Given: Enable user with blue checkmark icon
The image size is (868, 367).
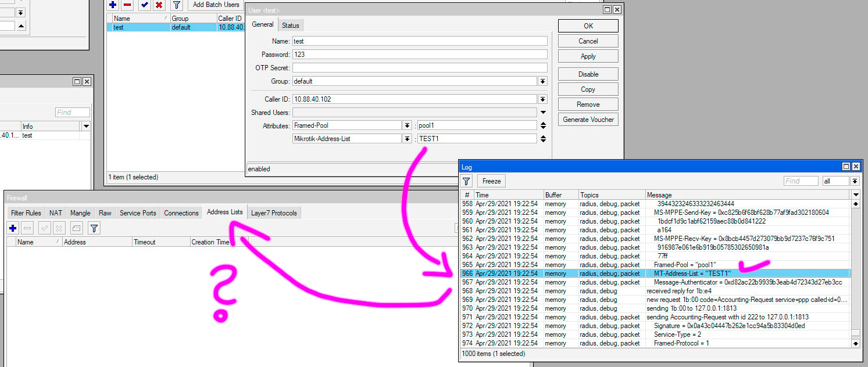Looking at the screenshot, I should point(144,5).
